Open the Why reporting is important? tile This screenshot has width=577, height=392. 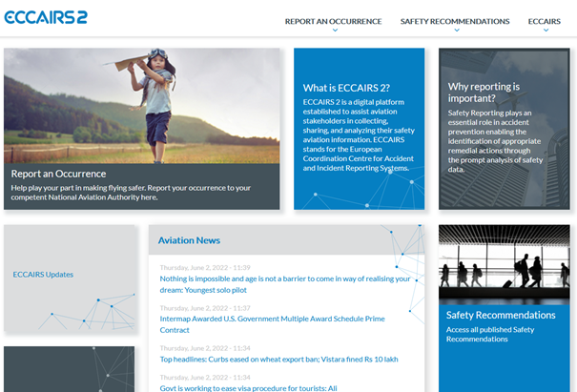tap(505, 129)
